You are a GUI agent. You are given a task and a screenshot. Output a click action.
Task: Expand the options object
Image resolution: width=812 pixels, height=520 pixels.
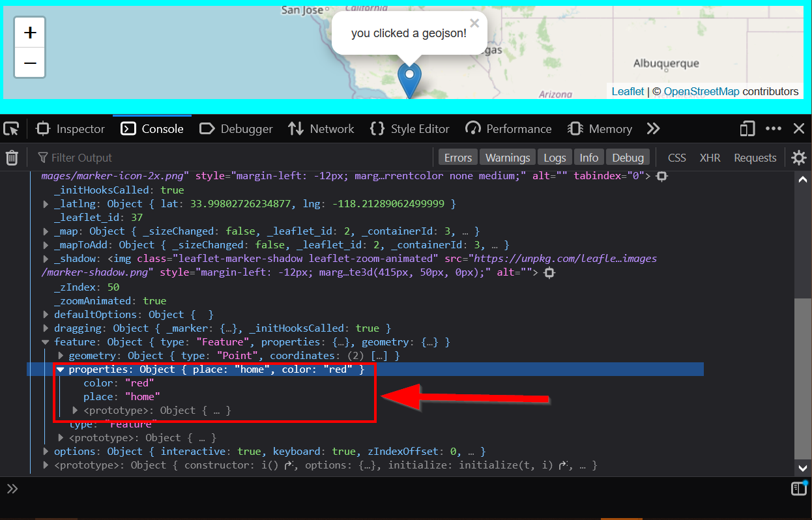pyautogui.click(x=46, y=452)
